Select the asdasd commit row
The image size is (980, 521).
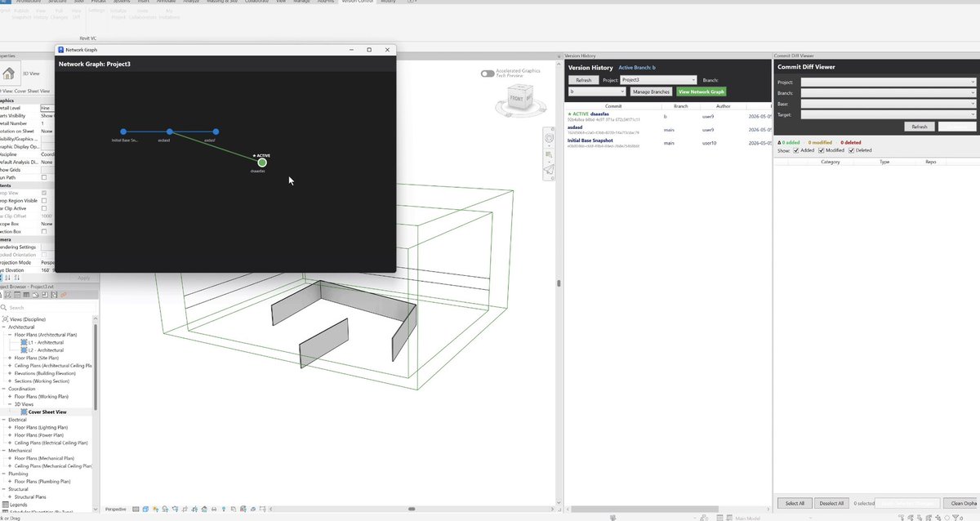(668, 130)
